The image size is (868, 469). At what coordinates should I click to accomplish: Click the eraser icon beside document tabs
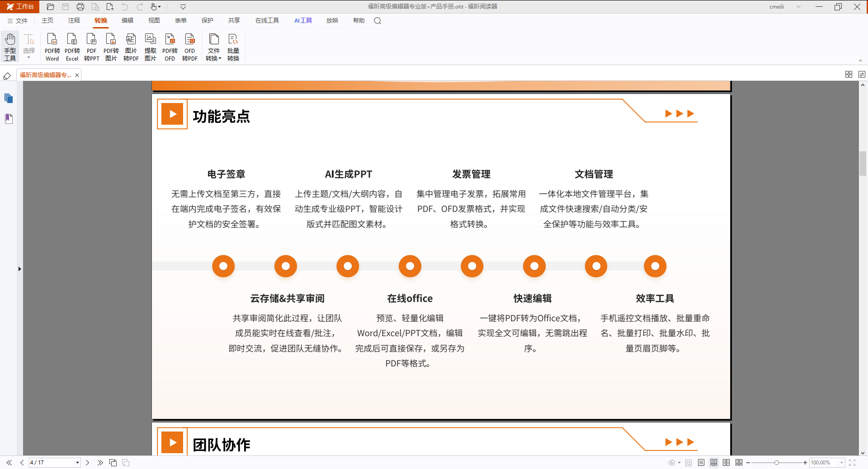[x=7, y=76]
